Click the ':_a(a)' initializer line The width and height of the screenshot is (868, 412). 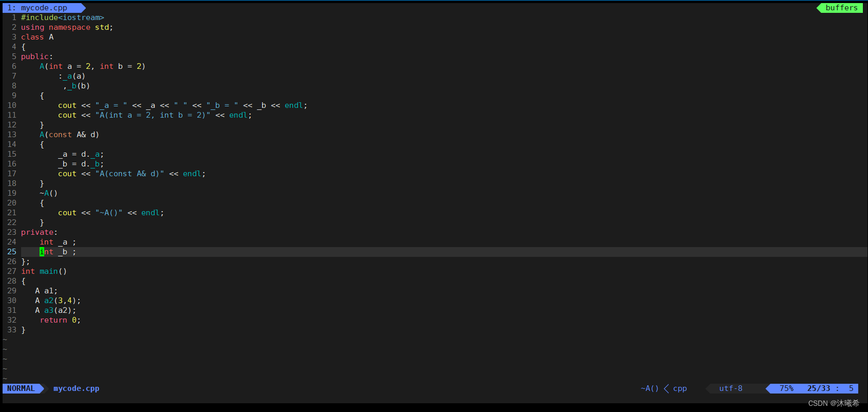click(72, 76)
